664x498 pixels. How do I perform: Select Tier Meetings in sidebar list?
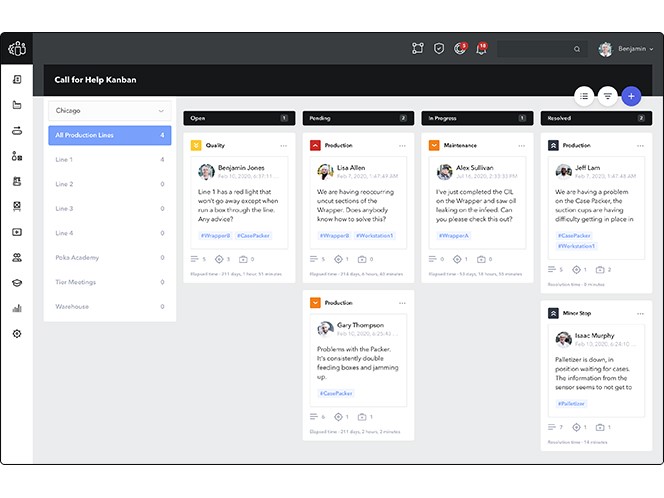[110, 282]
